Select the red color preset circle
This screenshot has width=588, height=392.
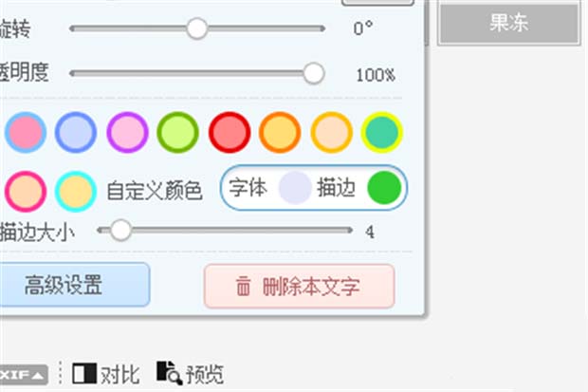(229, 132)
